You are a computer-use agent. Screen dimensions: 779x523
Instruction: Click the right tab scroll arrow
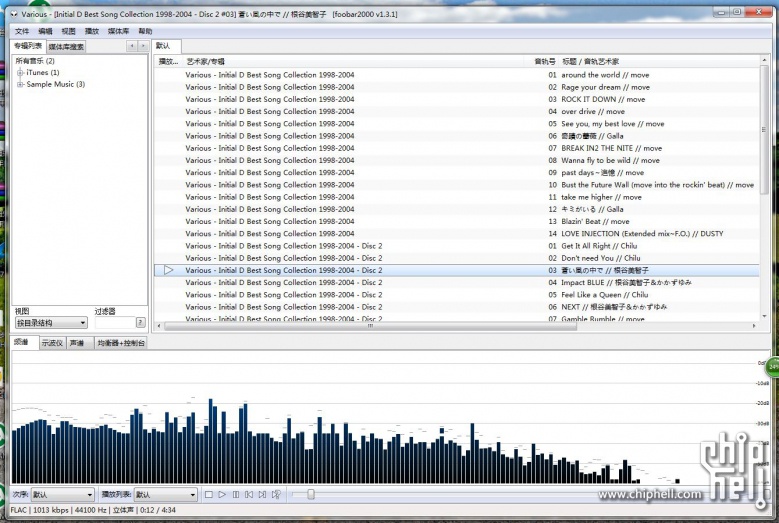click(143, 46)
